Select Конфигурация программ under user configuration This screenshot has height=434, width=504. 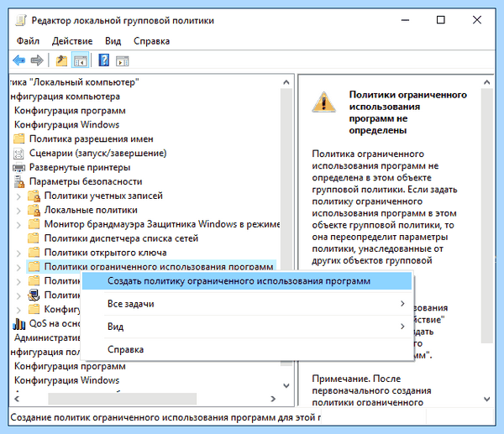[70, 366]
